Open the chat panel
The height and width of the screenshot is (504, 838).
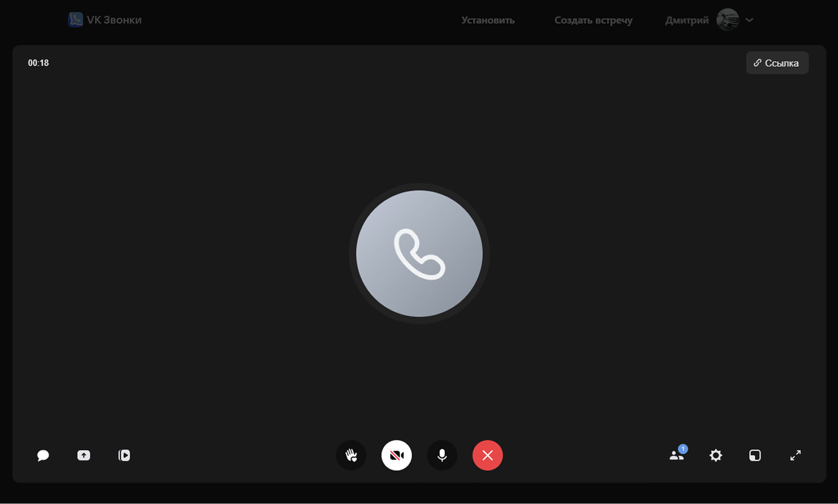[x=43, y=455]
